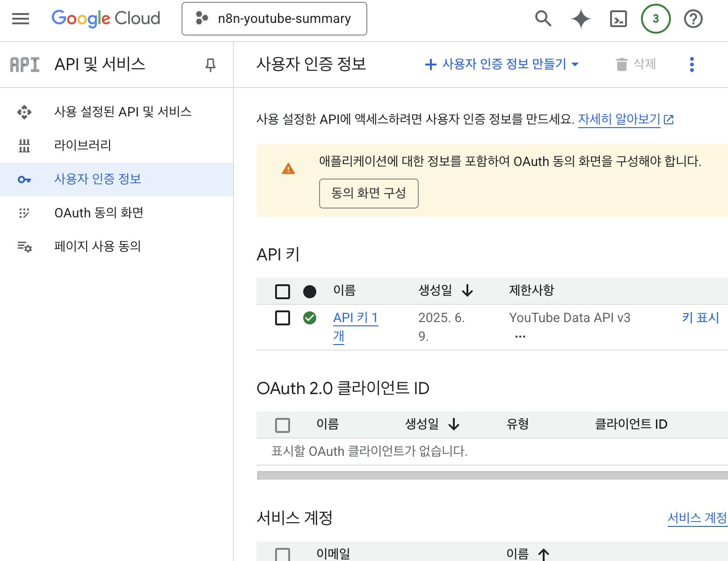Click the 클라이언트 ID column header
728x561 pixels.
coord(631,424)
